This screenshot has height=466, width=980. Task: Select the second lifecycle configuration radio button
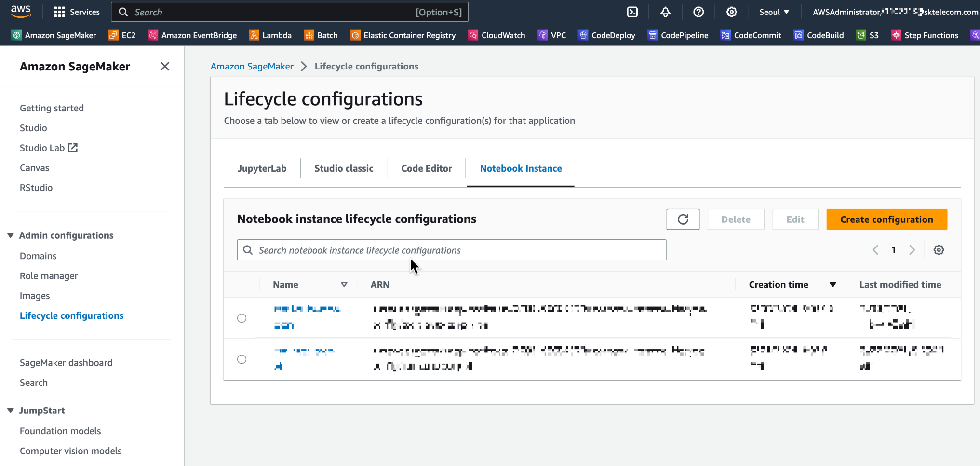click(242, 359)
